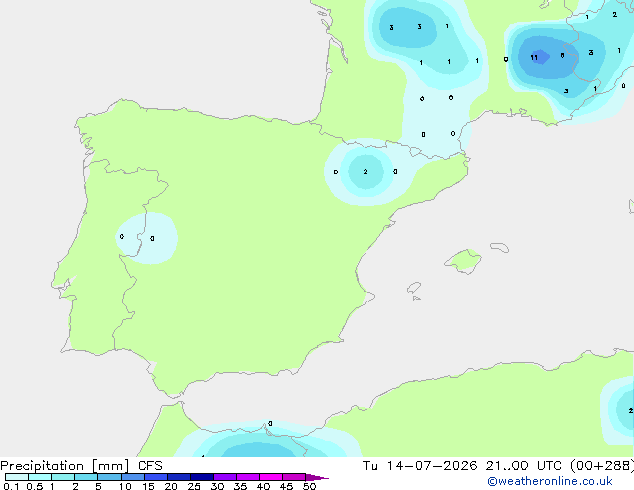634x490 pixels.
Task: Click the 0.5–1 mm legend swatch
Action: click(x=40, y=477)
